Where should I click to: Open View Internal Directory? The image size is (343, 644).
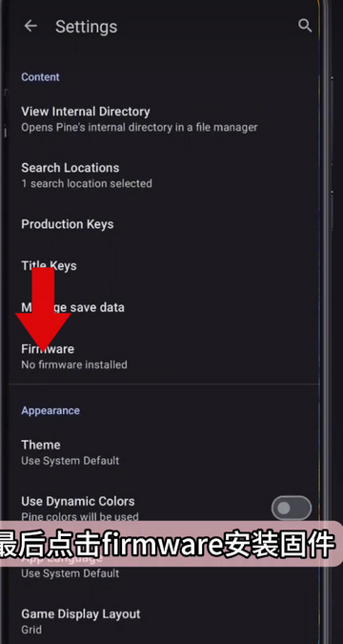point(164,119)
